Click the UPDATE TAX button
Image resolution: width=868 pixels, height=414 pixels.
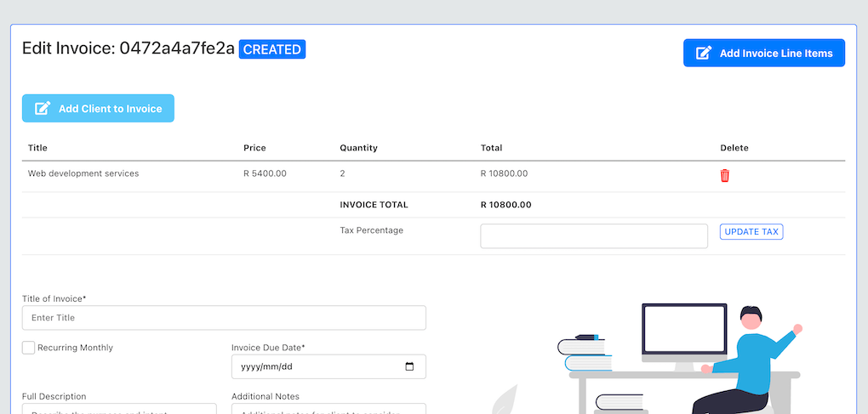751,231
